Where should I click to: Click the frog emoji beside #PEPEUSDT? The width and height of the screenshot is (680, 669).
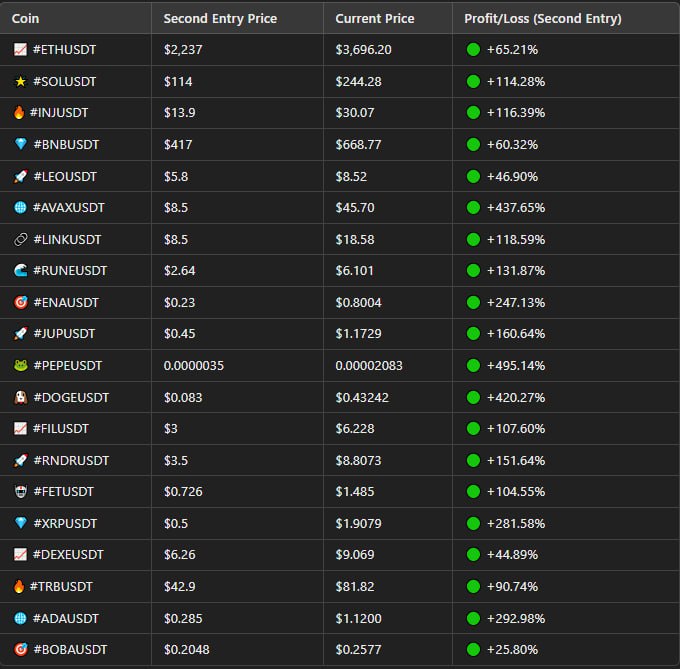point(20,366)
